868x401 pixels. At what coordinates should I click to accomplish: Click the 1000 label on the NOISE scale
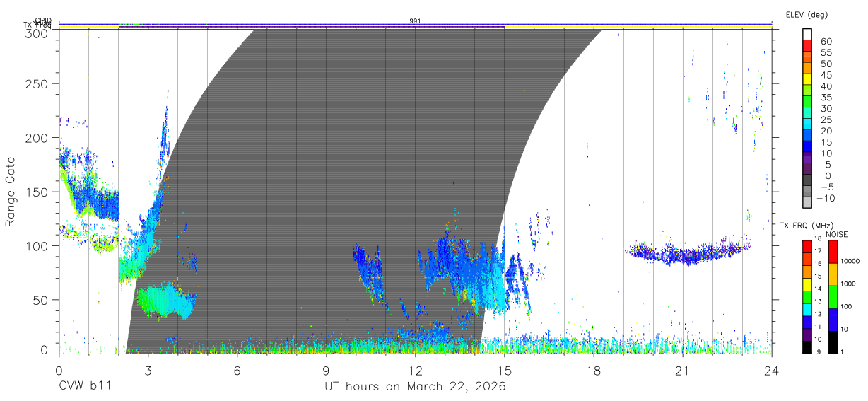pyautogui.click(x=849, y=284)
